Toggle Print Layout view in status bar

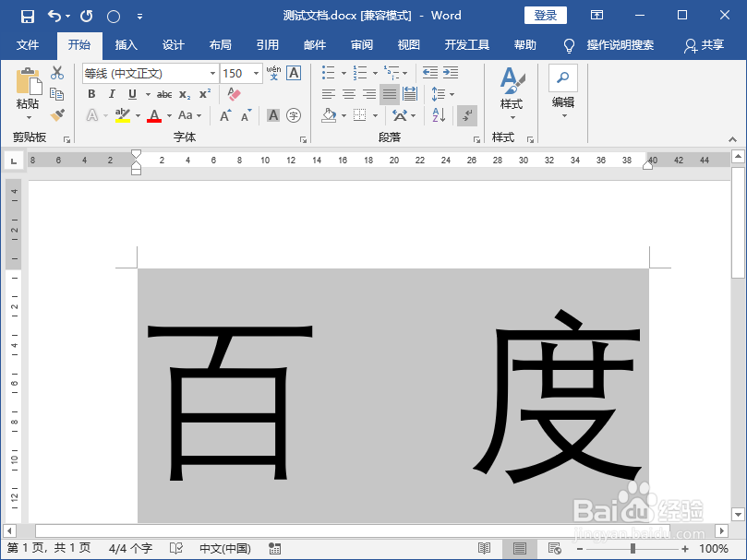click(520, 549)
